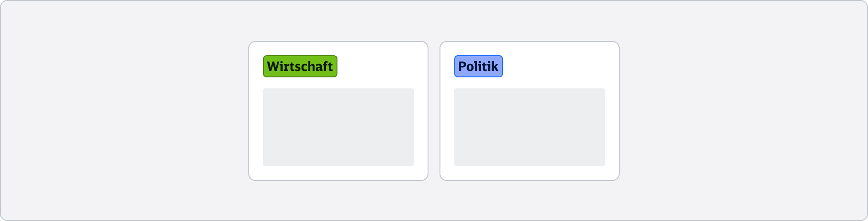Click gray thumbnail under Wirtschaft badge
This screenshot has width=868, height=221.
pyautogui.click(x=338, y=127)
